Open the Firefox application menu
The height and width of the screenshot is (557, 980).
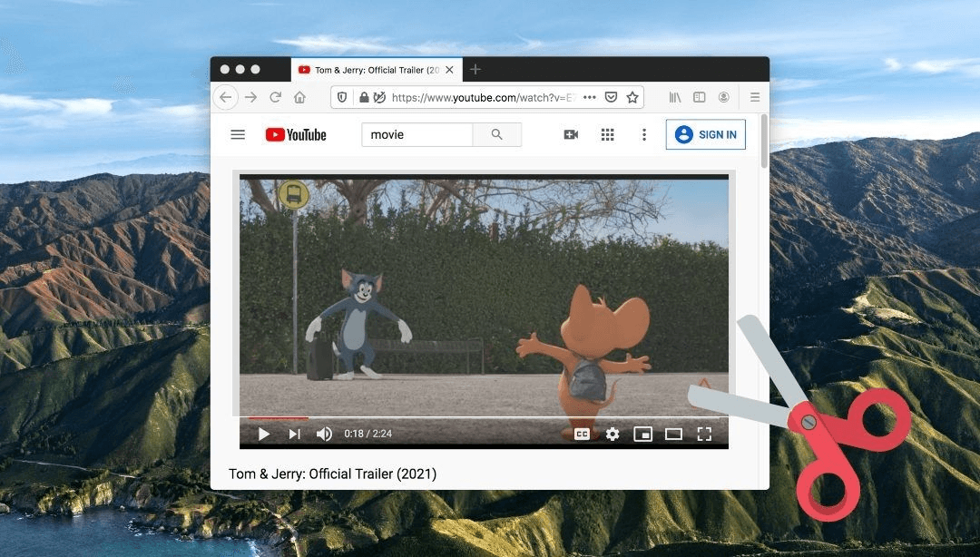pyautogui.click(x=754, y=97)
